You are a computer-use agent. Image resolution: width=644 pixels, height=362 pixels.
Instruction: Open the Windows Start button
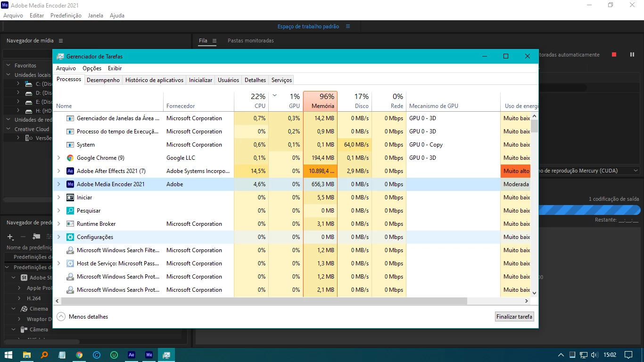click(8, 354)
